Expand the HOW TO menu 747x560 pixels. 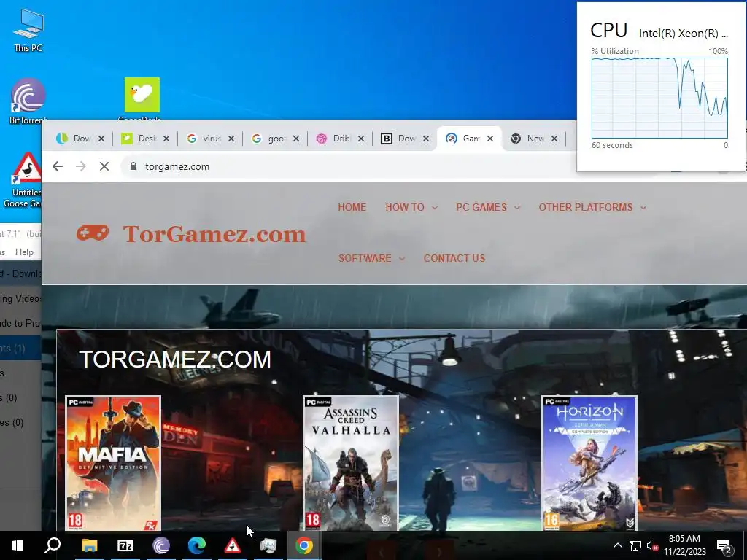coord(411,207)
